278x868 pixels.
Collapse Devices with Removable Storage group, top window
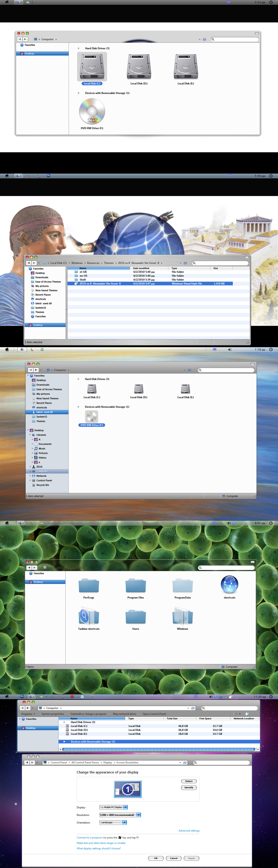(x=79, y=93)
